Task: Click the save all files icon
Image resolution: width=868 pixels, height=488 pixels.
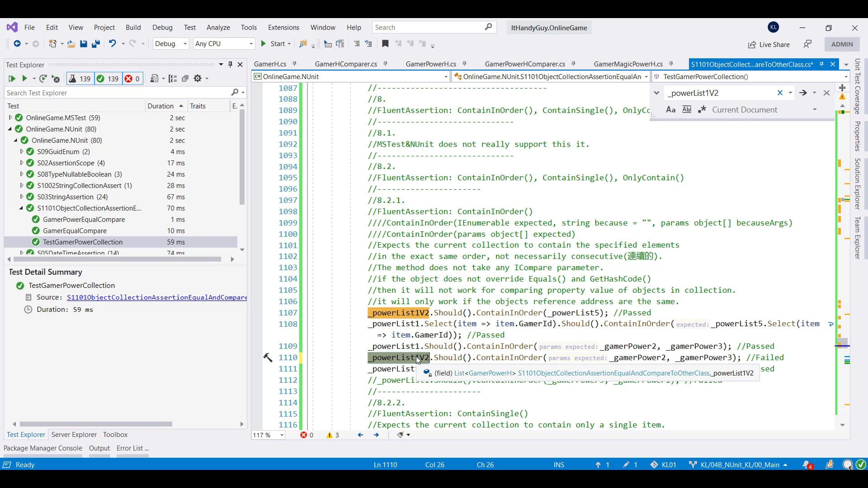Action: [x=95, y=44]
